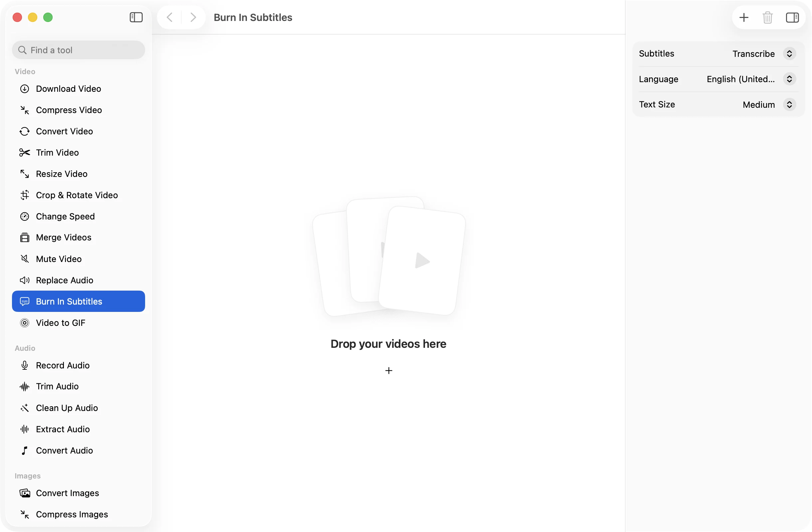This screenshot has width=812, height=532.
Task: Go back with the left chevron
Action: [x=169, y=17]
